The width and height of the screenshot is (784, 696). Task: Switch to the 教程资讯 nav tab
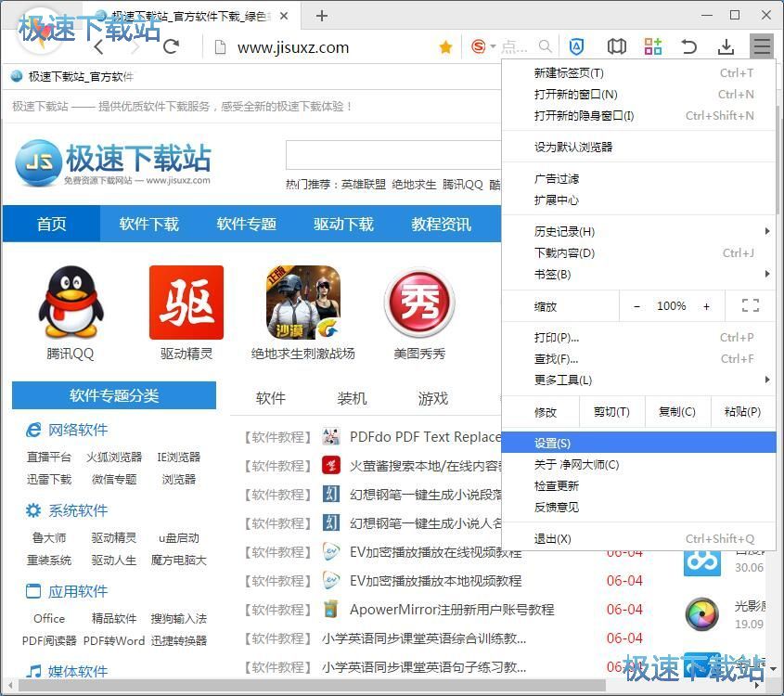(x=442, y=224)
